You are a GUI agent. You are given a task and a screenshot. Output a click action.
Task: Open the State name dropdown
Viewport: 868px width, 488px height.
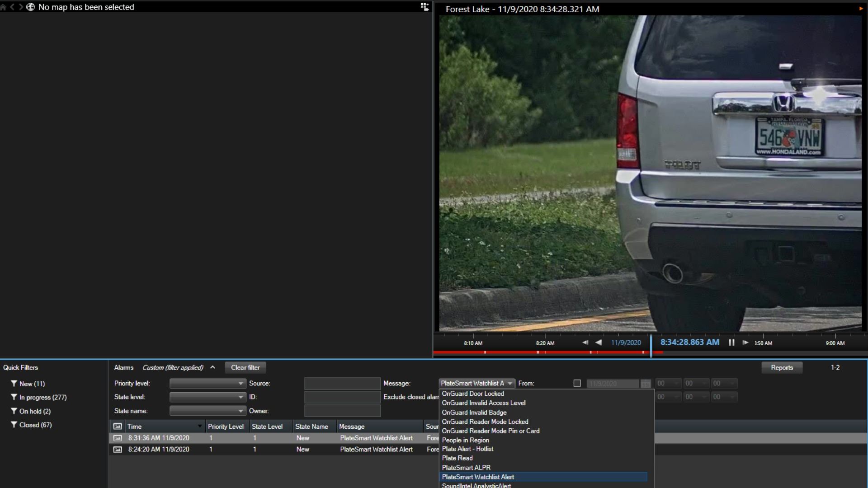208,411
